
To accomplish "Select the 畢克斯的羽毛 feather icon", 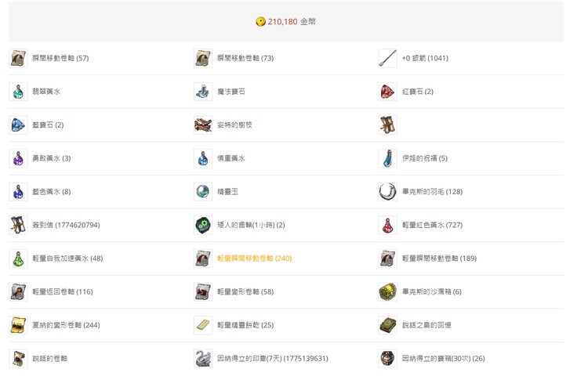I will tap(387, 192).
